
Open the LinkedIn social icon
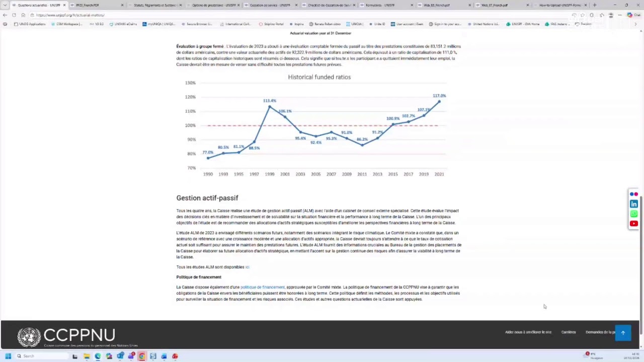634,204
